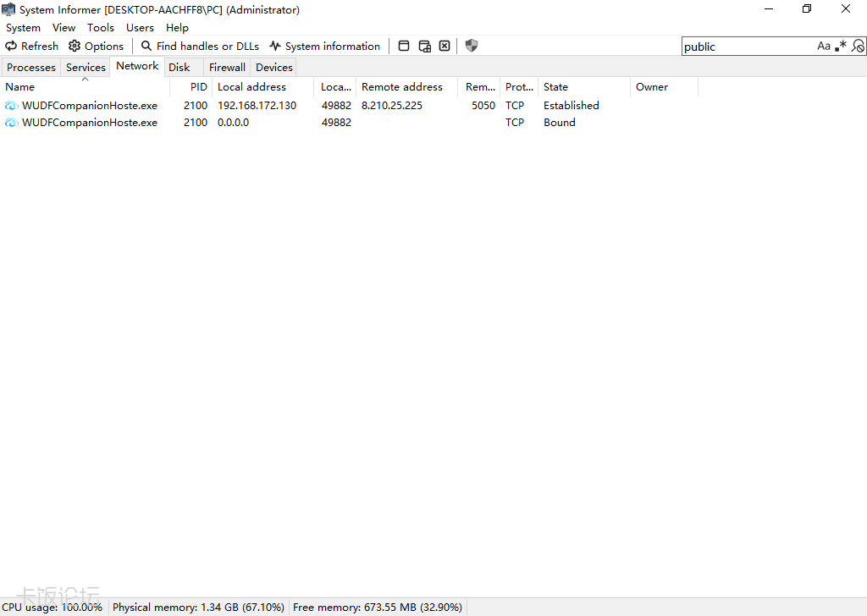Image resolution: width=867 pixels, height=616 pixels.
Task: Open Options via the gear icon
Action: click(75, 47)
